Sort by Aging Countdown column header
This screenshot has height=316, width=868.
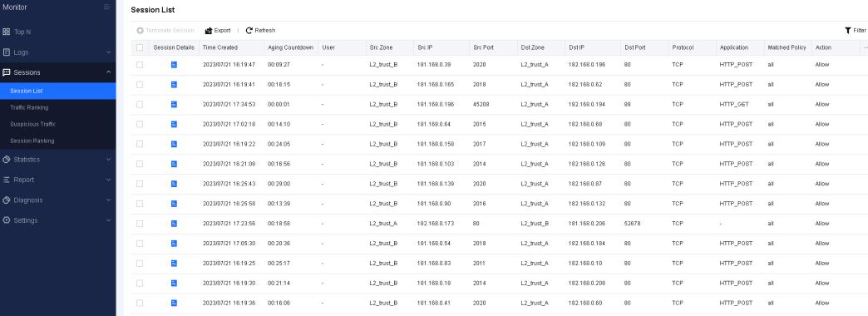pos(290,47)
